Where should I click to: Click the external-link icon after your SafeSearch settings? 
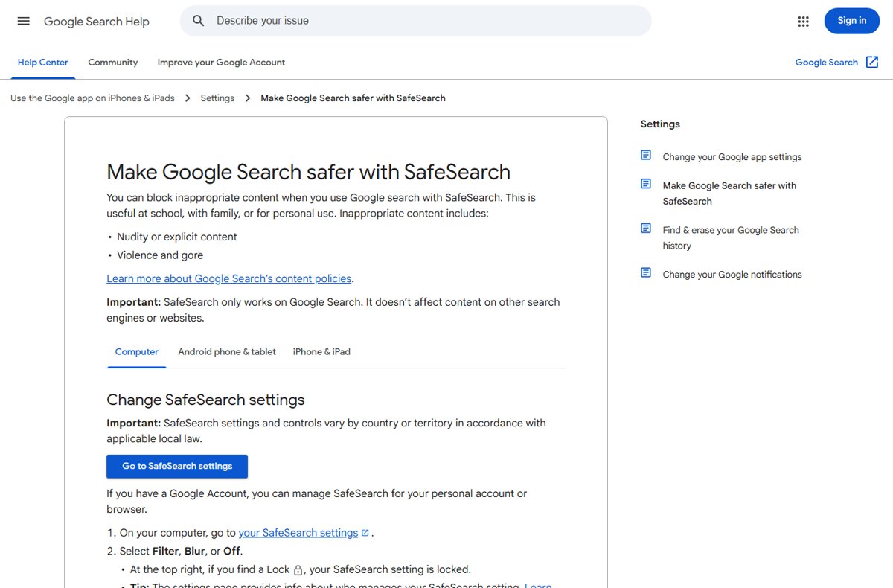(x=365, y=533)
